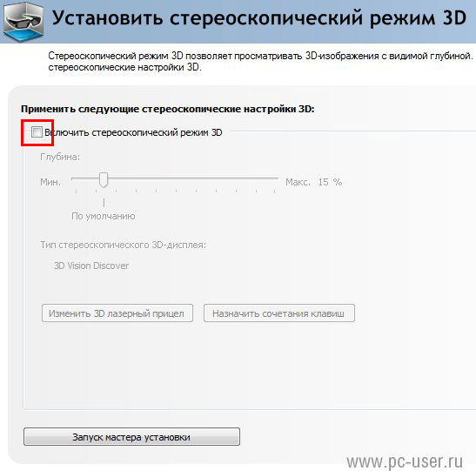Viewport: 476px width, 471px height.
Task: Click the 3D glasses icon in header
Action: (23, 22)
